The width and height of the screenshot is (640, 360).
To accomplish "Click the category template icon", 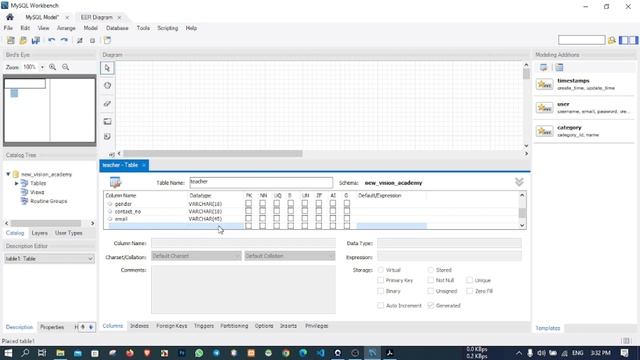I will click(544, 131).
